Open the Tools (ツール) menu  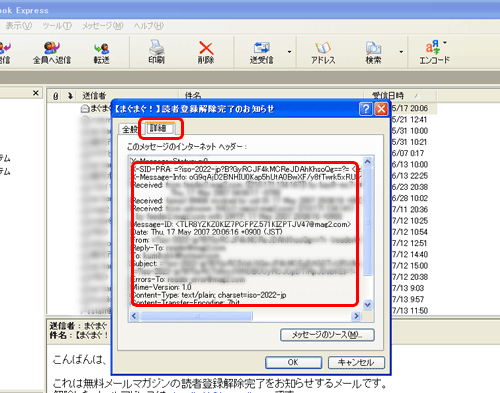tap(57, 26)
